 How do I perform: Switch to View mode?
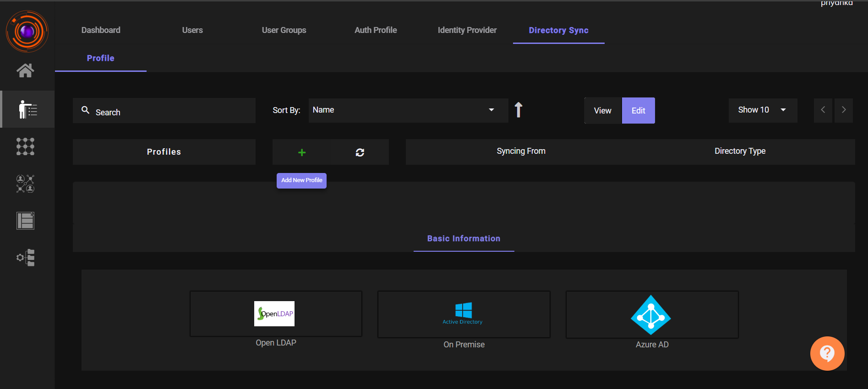pyautogui.click(x=603, y=111)
